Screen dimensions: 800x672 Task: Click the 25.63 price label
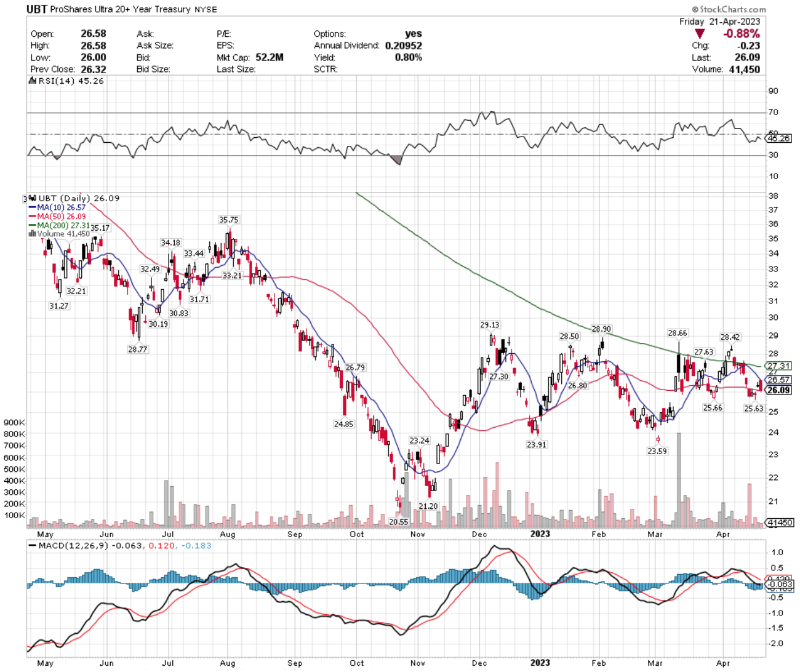point(754,408)
